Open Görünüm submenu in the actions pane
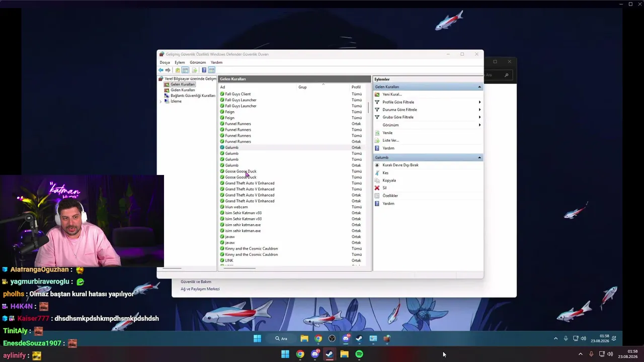 coord(390,125)
